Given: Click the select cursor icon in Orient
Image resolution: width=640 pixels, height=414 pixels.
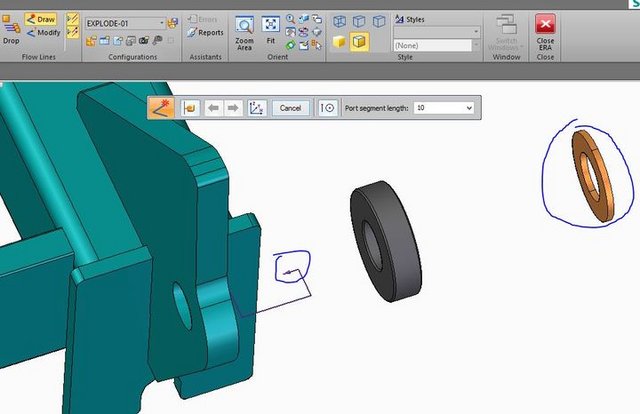Looking at the screenshot, I should point(317,45).
